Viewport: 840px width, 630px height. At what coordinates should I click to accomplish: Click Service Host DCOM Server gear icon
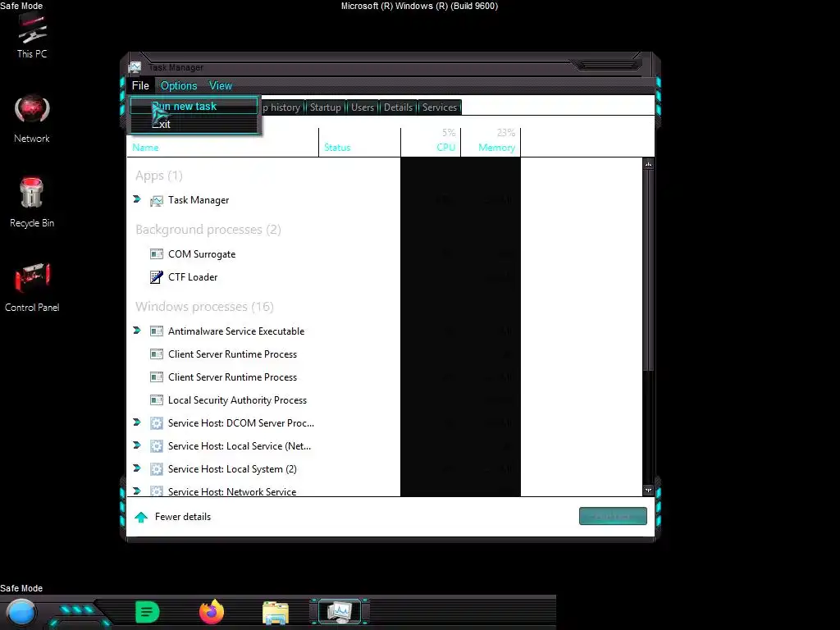click(157, 423)
